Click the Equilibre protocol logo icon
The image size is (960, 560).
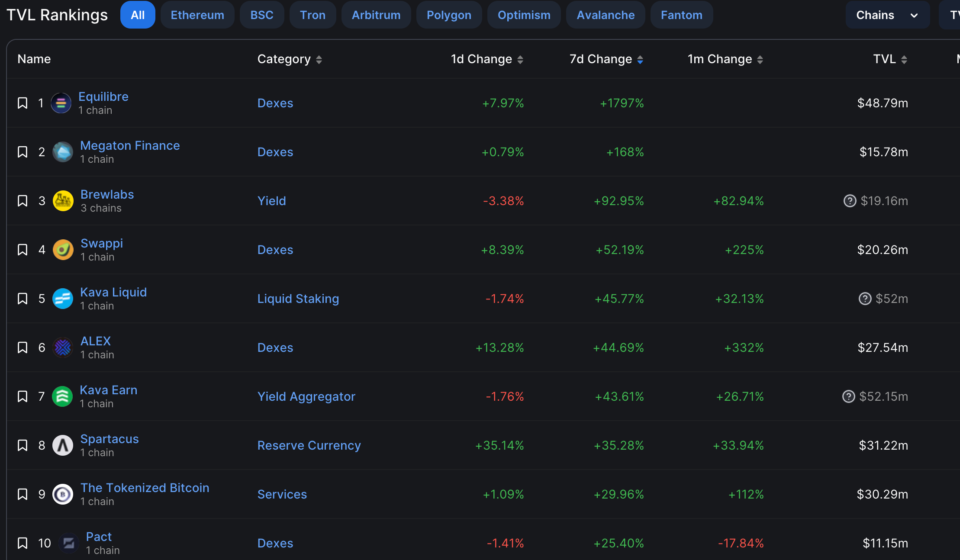click(x=61, y=103)
